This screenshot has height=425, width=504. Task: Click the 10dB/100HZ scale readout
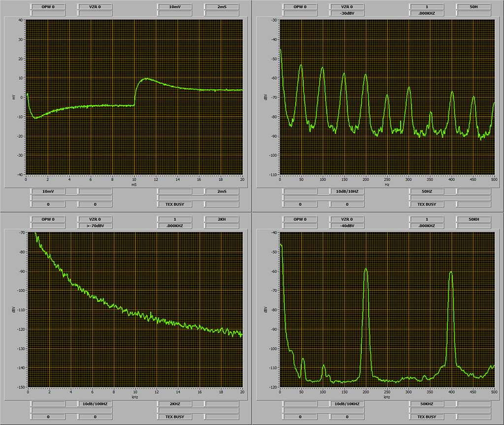(95, 404)
